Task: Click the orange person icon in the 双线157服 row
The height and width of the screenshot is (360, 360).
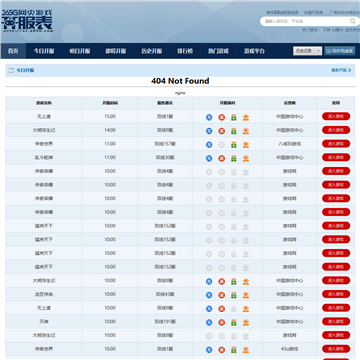Action: [246, 145]
